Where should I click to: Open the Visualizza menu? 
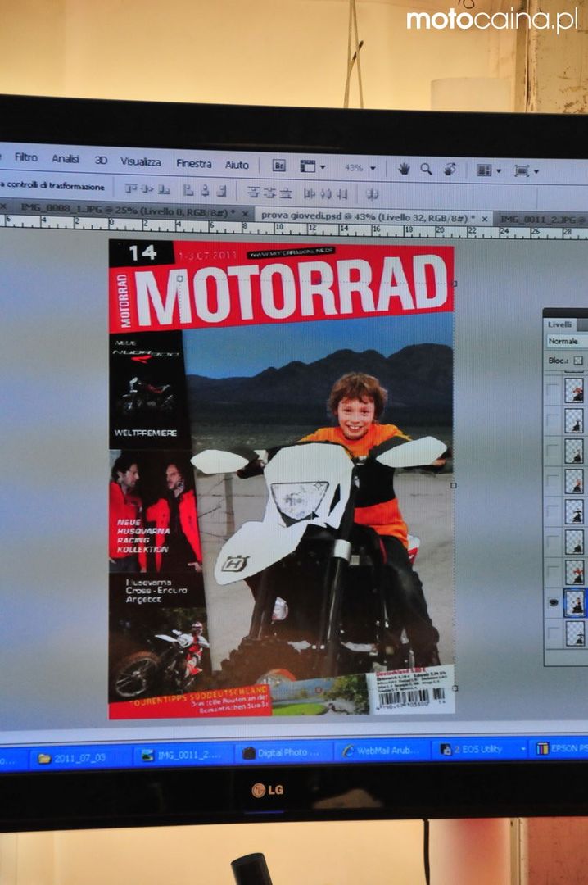pyautogui.click(x=141, y=161)
